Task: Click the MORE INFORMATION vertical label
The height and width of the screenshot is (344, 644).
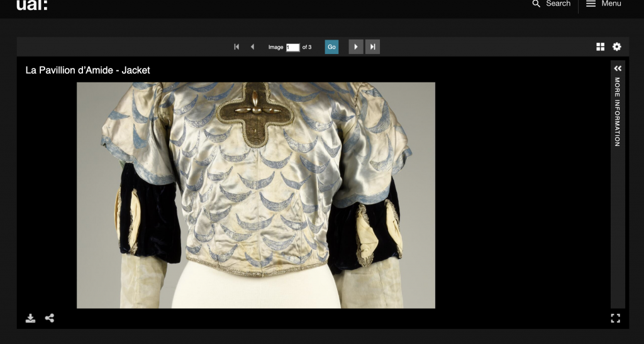Action: (618, 112)
